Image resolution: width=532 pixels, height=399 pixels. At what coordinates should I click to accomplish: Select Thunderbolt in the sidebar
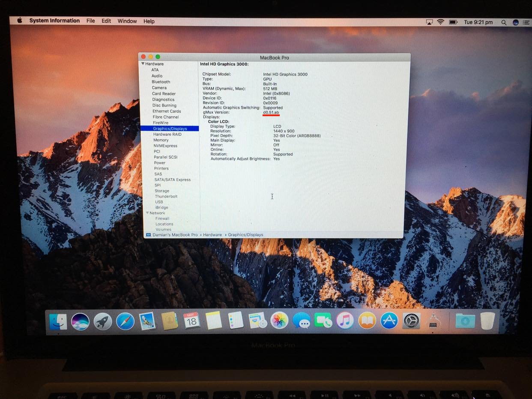click(166, 196)
